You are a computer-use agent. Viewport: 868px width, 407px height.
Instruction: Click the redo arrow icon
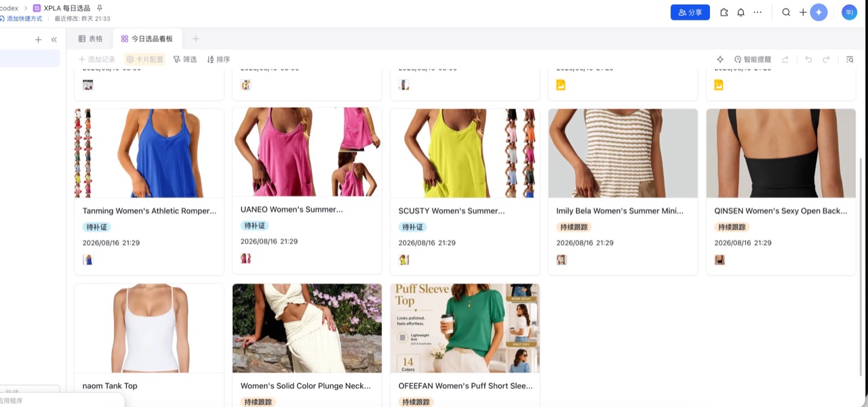point(826,60)
